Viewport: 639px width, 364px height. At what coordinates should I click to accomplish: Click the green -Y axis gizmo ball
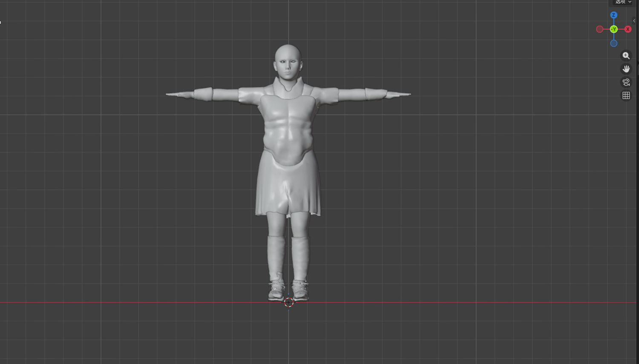point(613,29)
